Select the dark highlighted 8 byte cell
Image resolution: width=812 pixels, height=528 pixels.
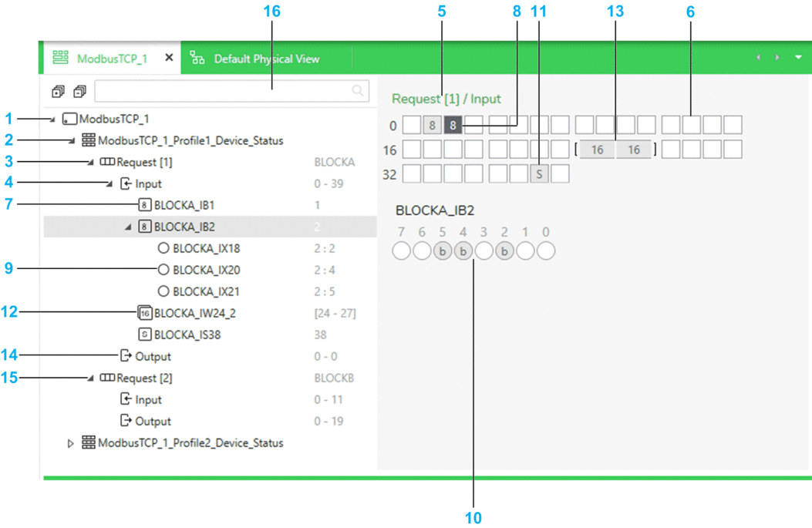point(453,125)
